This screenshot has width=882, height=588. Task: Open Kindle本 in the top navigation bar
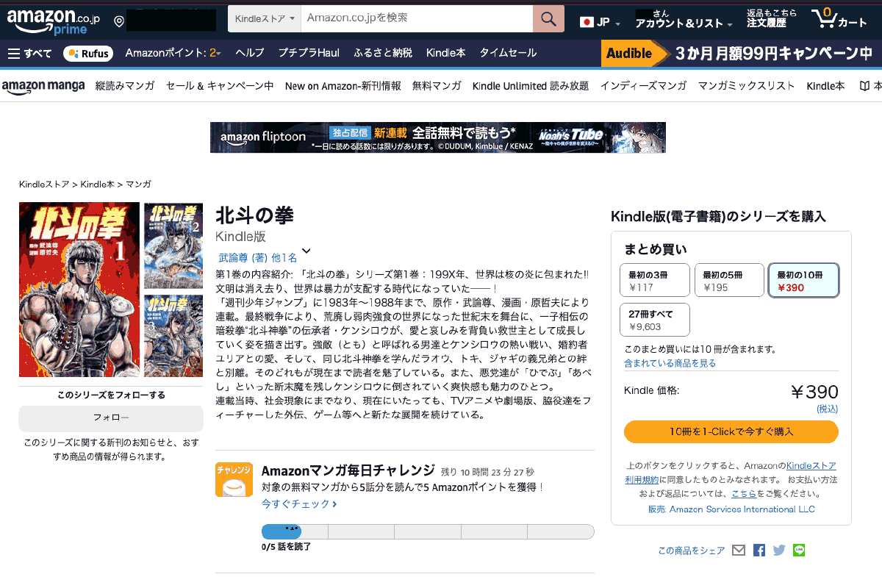[445, 53]
